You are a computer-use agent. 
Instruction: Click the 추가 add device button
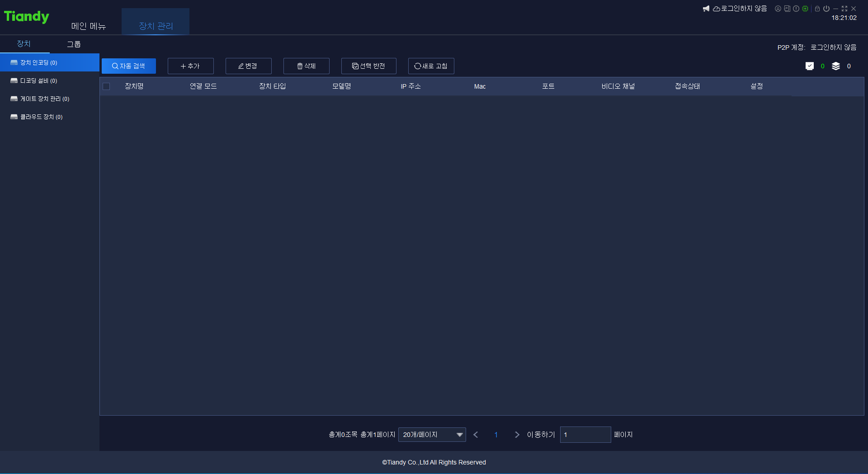click(x=190, y=66)
